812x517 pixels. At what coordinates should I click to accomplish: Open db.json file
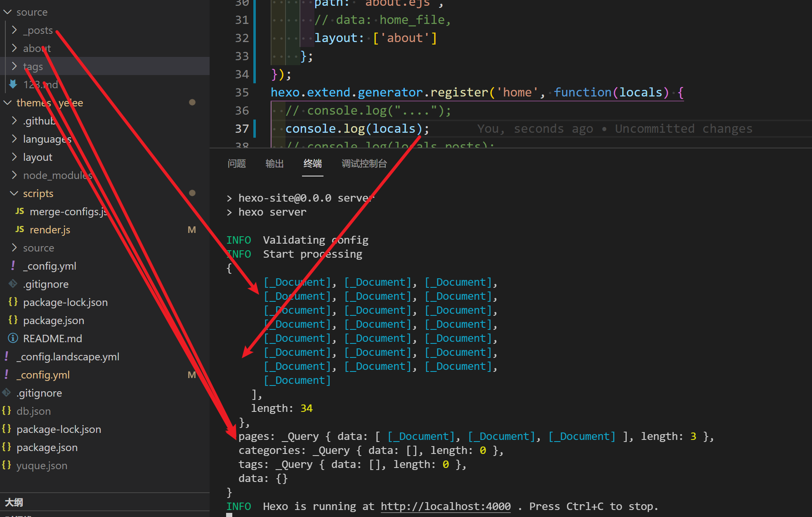coord(33,411)
